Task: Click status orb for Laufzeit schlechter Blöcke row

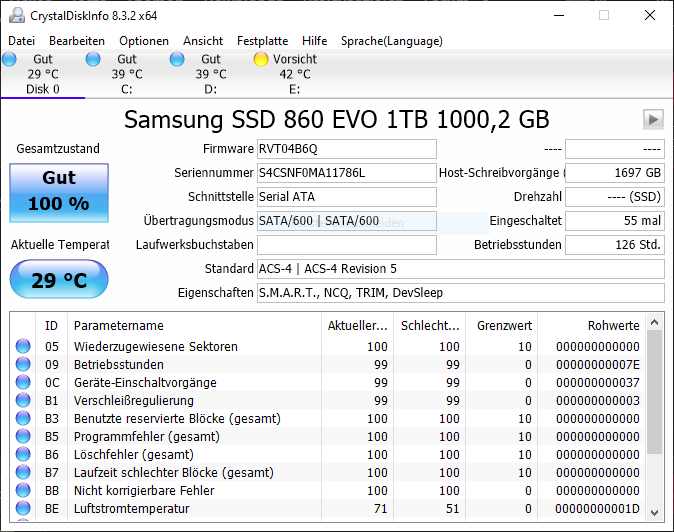Action: pyautogui.click(x=23, y=472)
